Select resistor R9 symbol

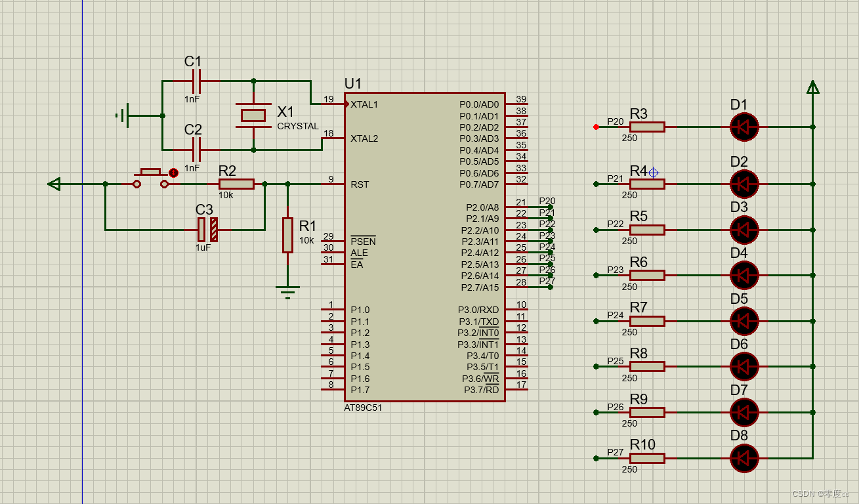tap(647, 412)
